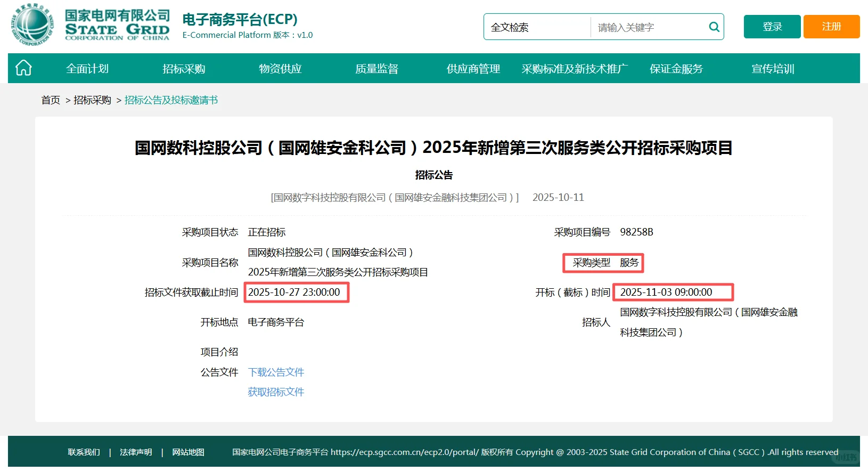Open the 质量监督 menu
Viewport: 868px width, 471px height.
[x=376, y=69]
